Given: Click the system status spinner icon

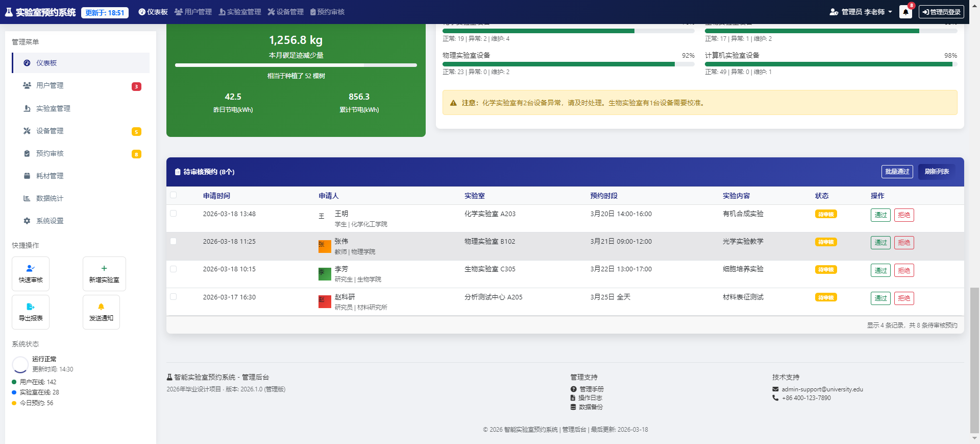Looking at the screenshot, I should (20, 364).
